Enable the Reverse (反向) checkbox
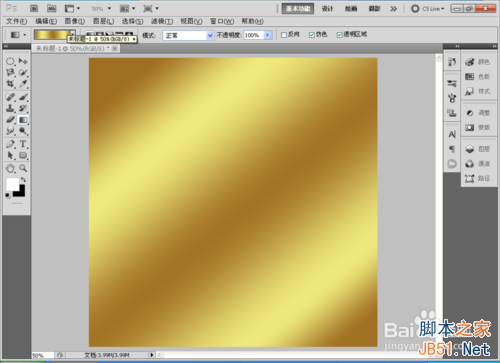The width and height of the screenshot is (500, 363). click(x=284, y=35)
